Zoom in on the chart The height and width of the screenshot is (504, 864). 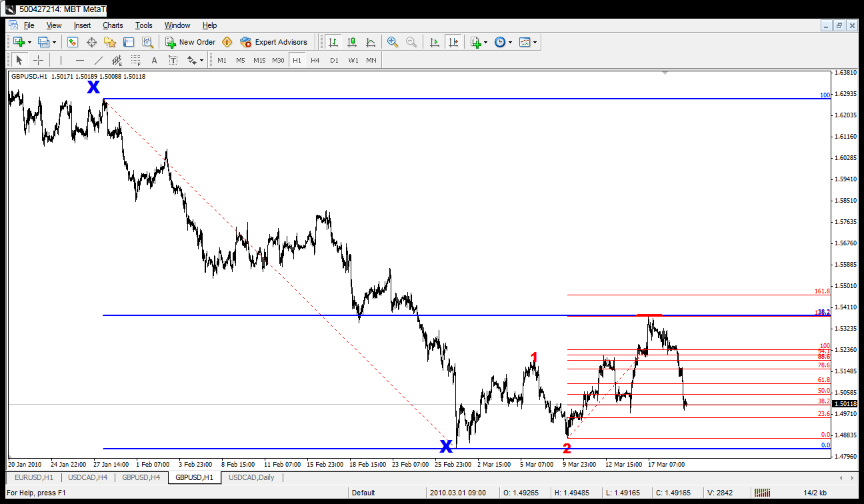tap(393, 42)
